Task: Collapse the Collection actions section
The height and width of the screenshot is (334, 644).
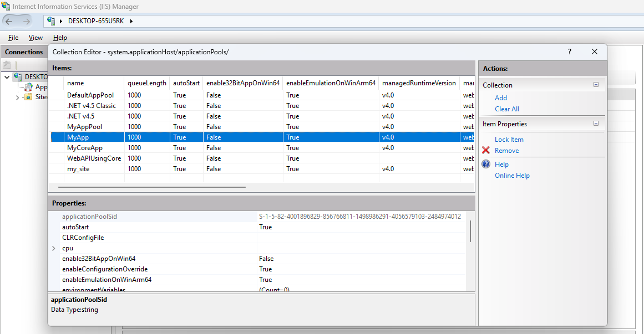Action: coord(596,85)
